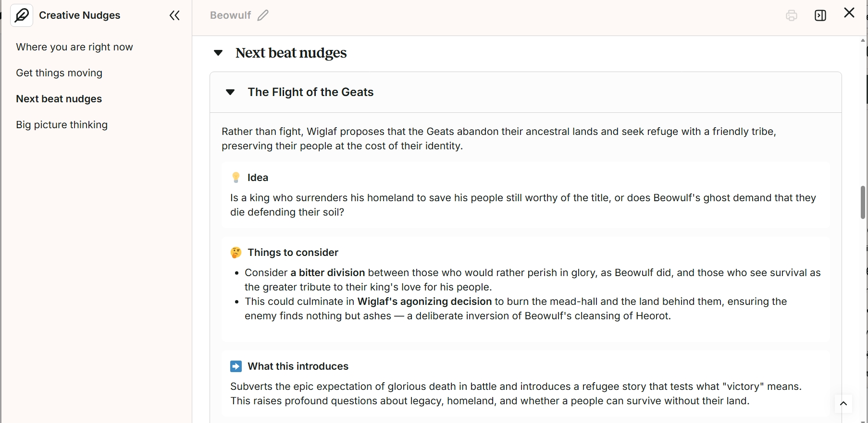Click the Next beat nudges main heading
This screenshot has width=868, height=423.
coord(291,53)
